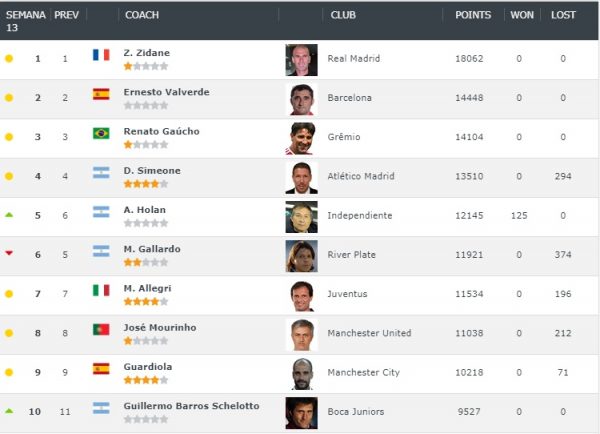Click the French flag next to Zidane

point(101,55)
